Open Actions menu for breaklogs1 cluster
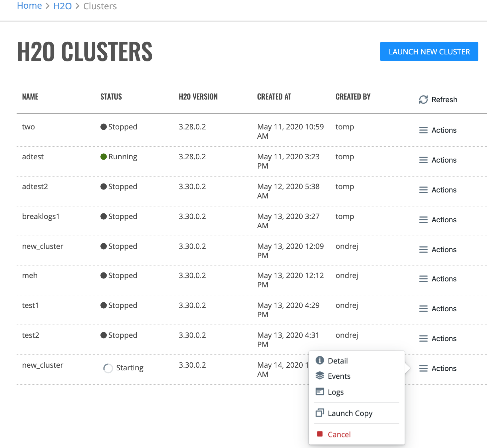 [438, 220]
